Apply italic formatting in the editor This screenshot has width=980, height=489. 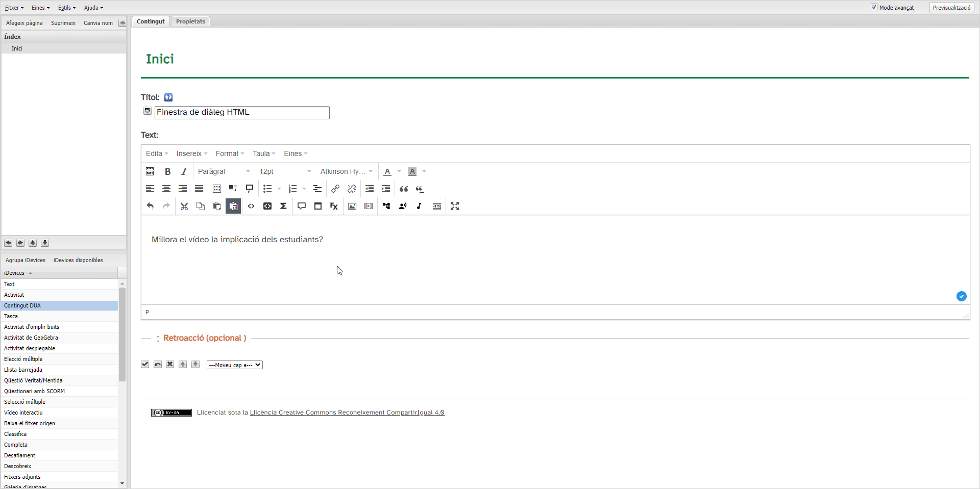184,171
